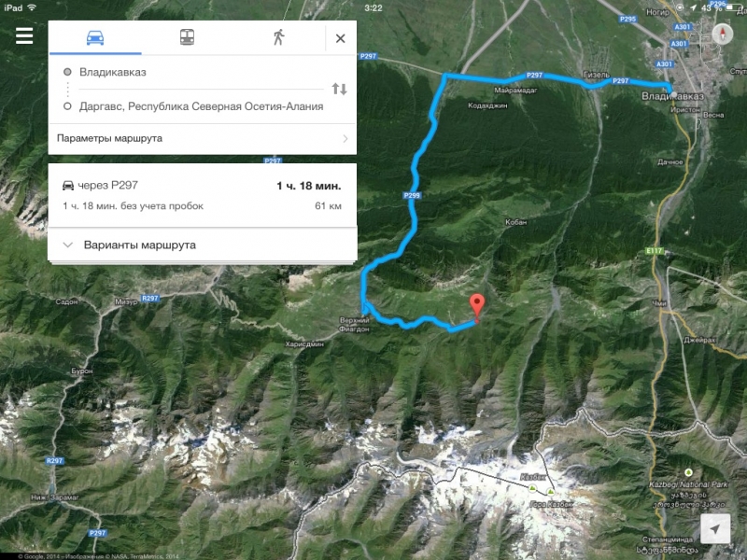
Task: Tap the Верхний Фиагдон label
Action: (x=355, y=325)
